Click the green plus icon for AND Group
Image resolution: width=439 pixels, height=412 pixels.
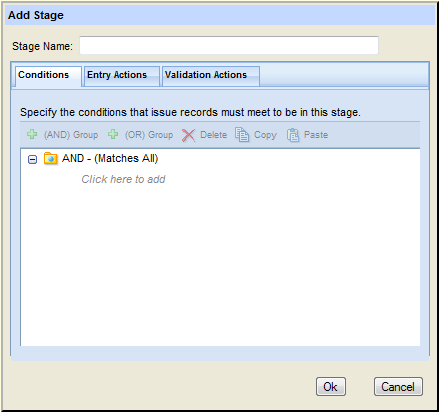pos(32,134)
